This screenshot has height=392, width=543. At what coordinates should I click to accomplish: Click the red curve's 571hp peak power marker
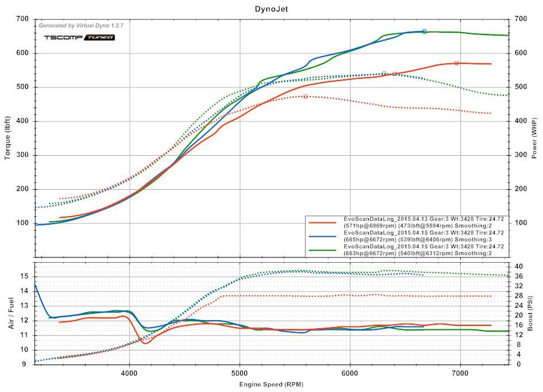point(456,63)
